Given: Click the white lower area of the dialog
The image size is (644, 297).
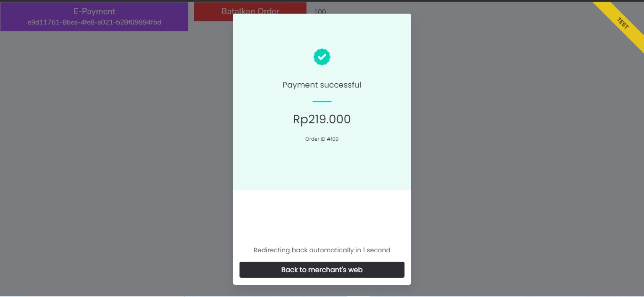Looking at the screenshot, I should (322, 217).
